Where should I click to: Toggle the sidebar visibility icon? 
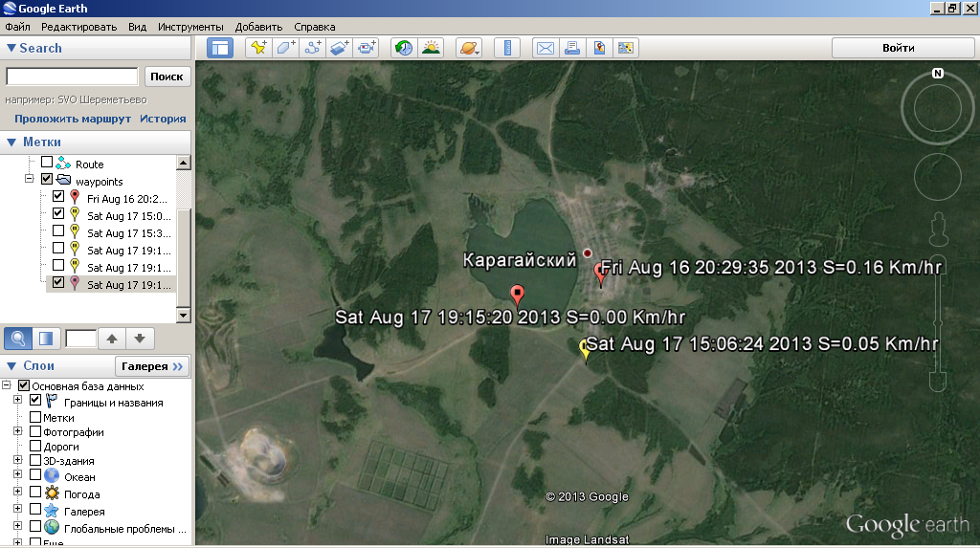220,48
